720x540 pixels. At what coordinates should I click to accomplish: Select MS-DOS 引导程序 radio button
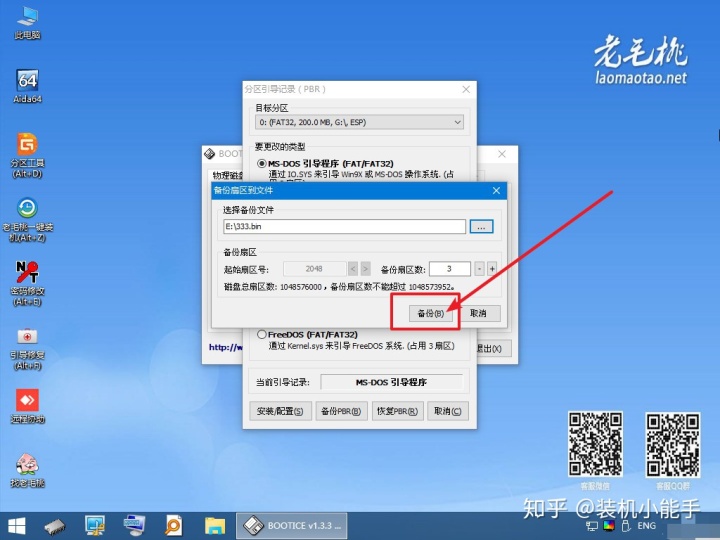(x=262, y=163)
